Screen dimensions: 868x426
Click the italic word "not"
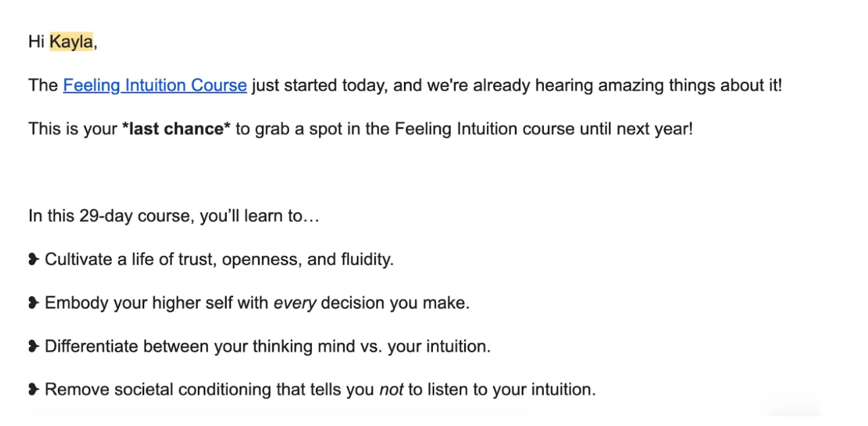391,390
